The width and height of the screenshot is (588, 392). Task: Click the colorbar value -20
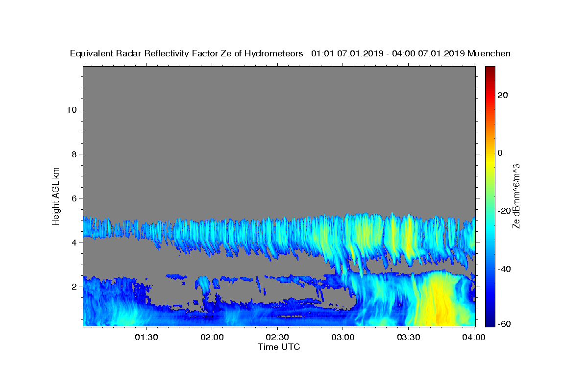pos(504,211)
